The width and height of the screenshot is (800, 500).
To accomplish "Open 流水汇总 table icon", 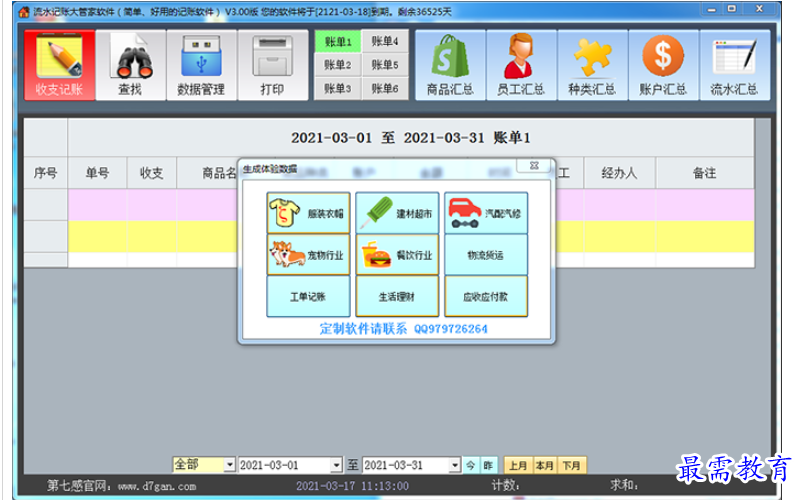I will (734, 65).
